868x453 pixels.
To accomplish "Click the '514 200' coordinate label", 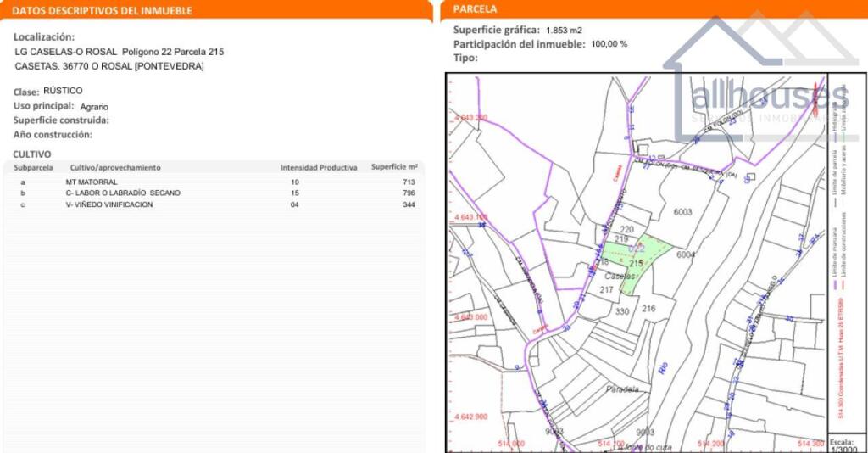I will pyautogui.click(x=711, y=444).
